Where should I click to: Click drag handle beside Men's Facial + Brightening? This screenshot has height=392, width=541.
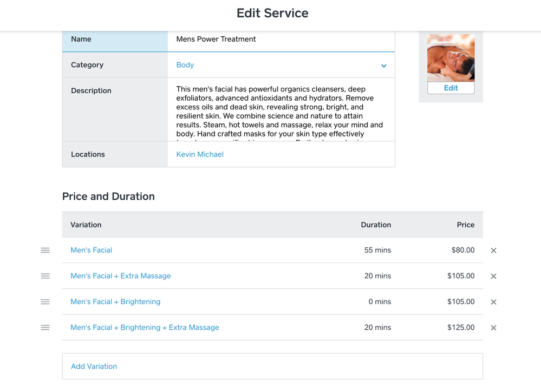coord(45,302)
